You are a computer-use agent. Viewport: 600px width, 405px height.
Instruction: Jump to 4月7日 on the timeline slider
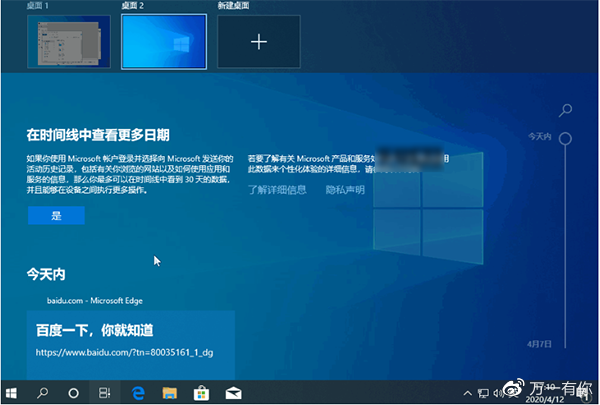tap(565, 344)
